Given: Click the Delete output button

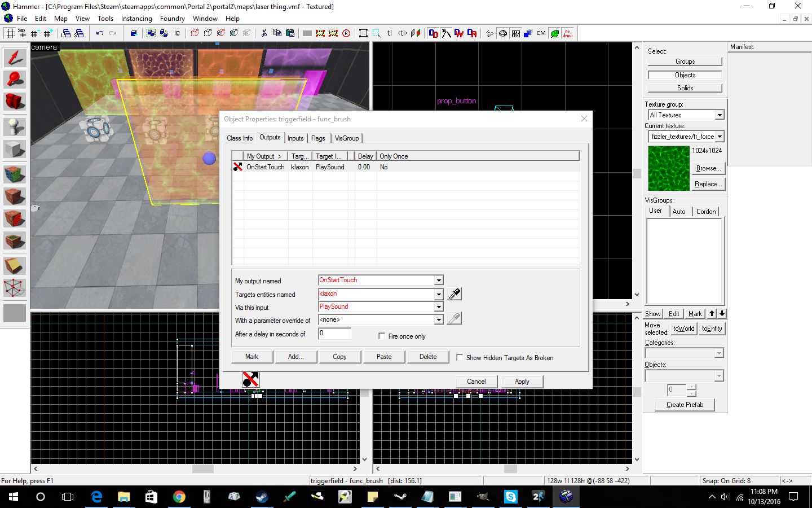Looking at the screenshot, I should (x=428, y=357).
